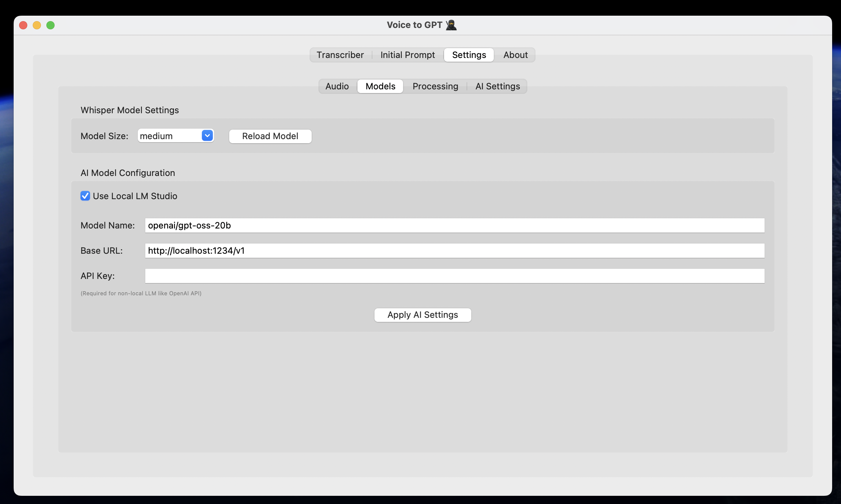The width and height of the screenshot is (841, 504).
Task: Select the Models tab
Action: 380,86
